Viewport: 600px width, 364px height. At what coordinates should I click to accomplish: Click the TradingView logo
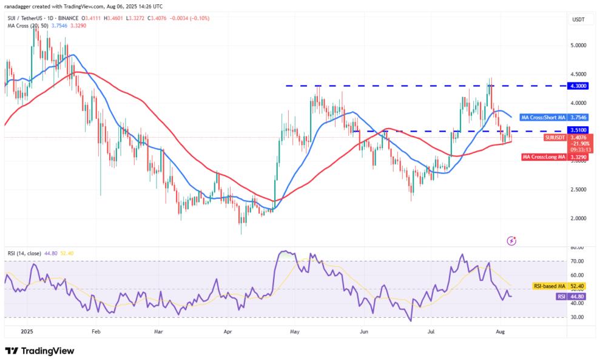(40, 351)
